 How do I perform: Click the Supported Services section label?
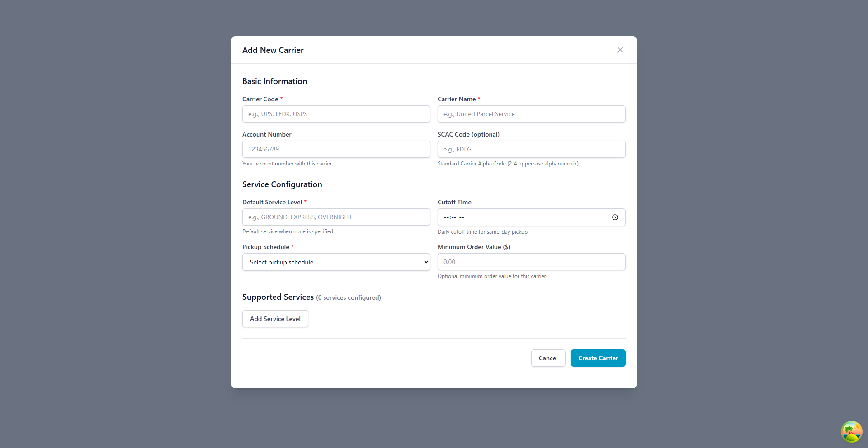(x=278, y=297)
